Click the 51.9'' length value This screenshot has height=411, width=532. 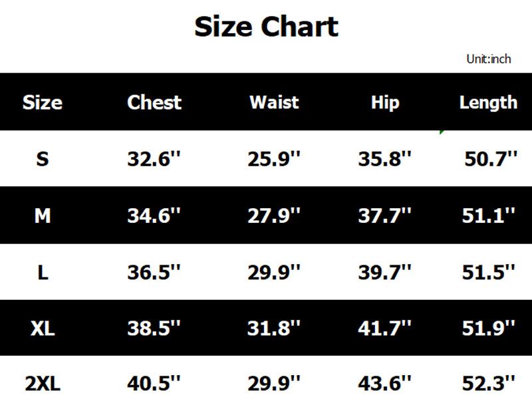[x=489, y=328]
